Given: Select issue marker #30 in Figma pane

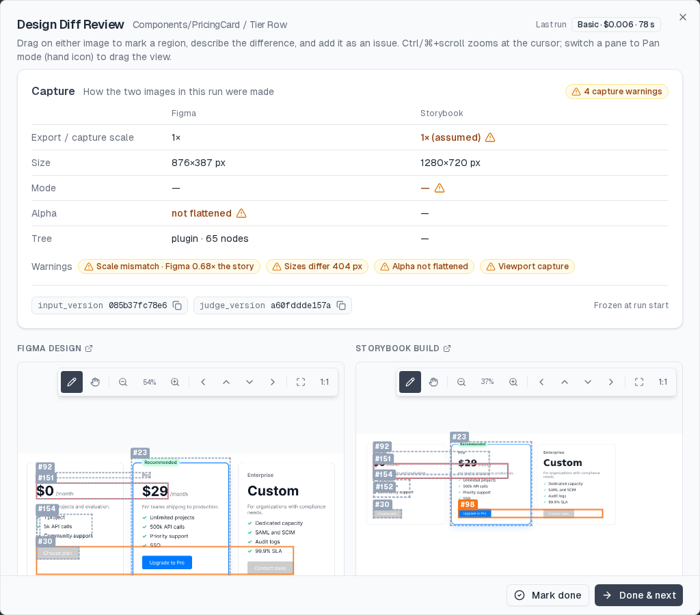Looking at the screenshot, I should (x=45, y=541).
